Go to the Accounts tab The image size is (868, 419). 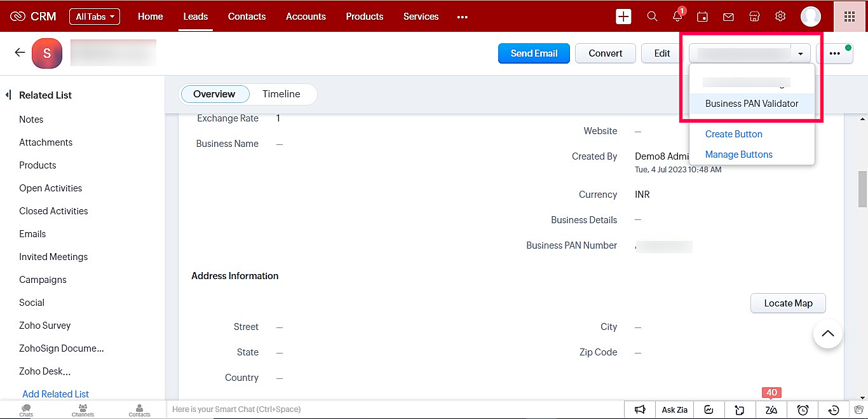click(306, 17)
